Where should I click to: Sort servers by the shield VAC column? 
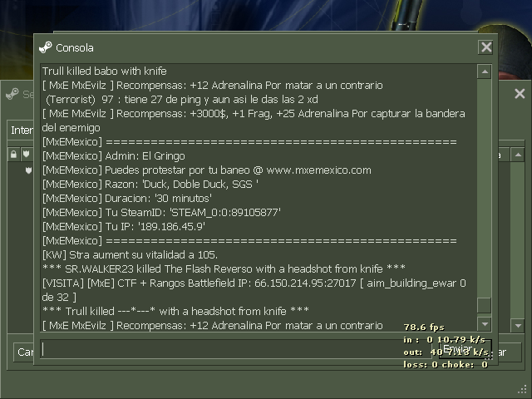(x=27, y=155)
